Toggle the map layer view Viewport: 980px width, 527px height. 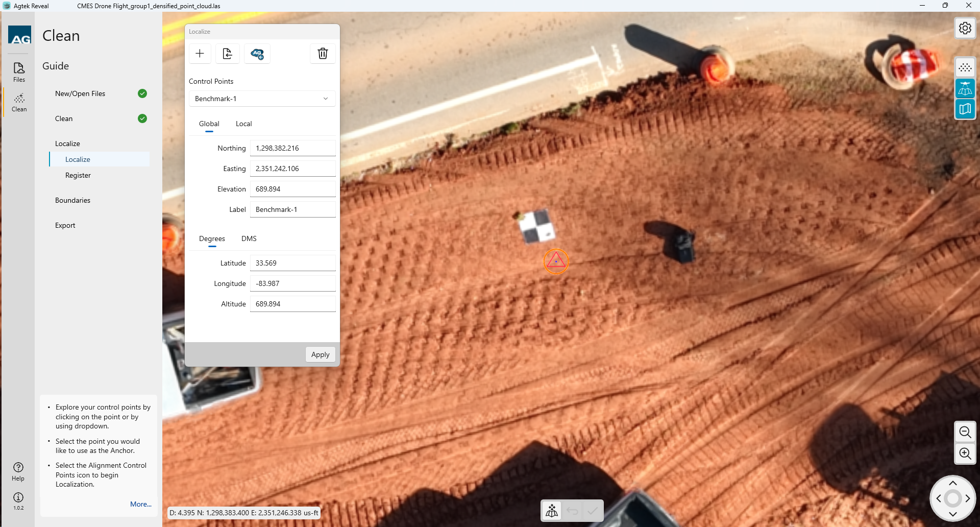[965, 109]
